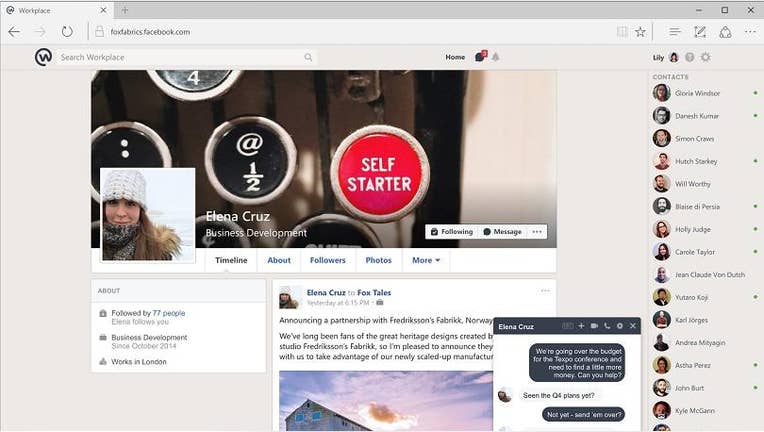Open post options ellipsis on Fox Tales post
Image resolution: width=764 pixels, height=432 pixels.
coord(545,291)
